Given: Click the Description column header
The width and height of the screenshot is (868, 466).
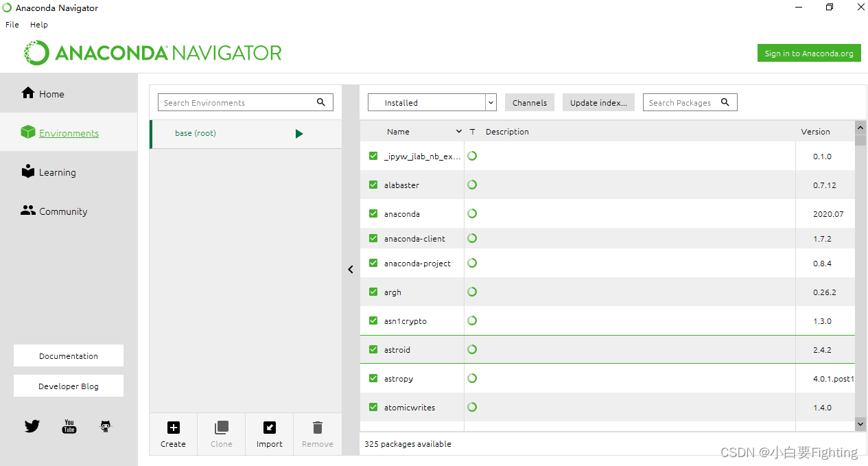Looking at the screenshot, I should 507,132.
